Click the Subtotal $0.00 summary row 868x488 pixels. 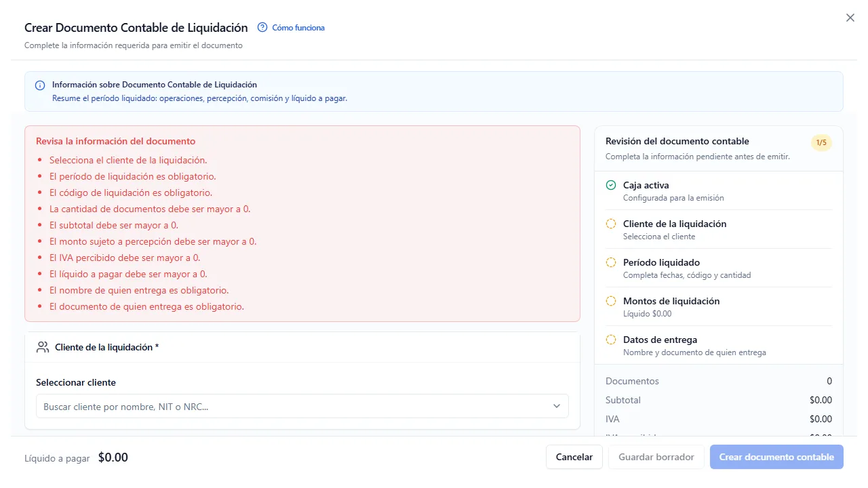click(x=719, y=400)
